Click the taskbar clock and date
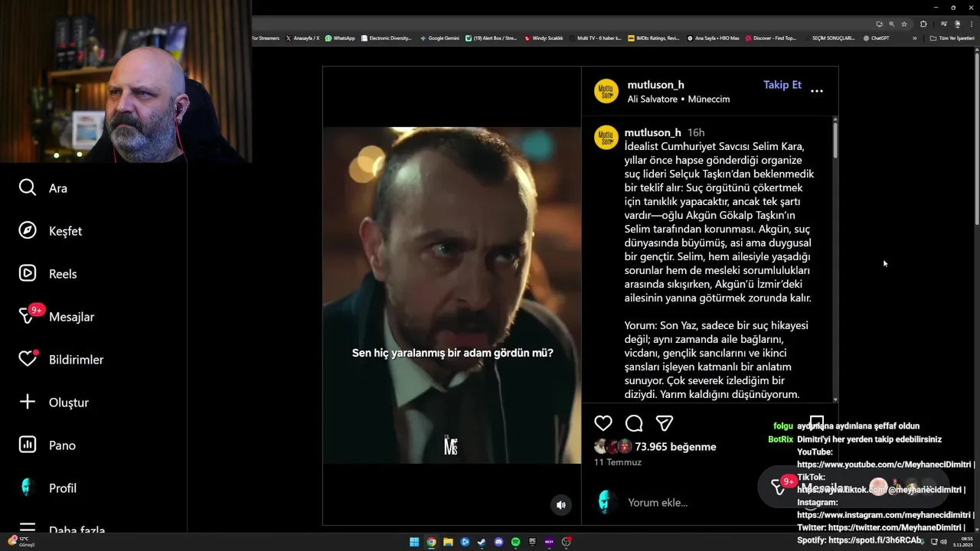The width and height of the screenshot is (980, 551). pos(962,542)
